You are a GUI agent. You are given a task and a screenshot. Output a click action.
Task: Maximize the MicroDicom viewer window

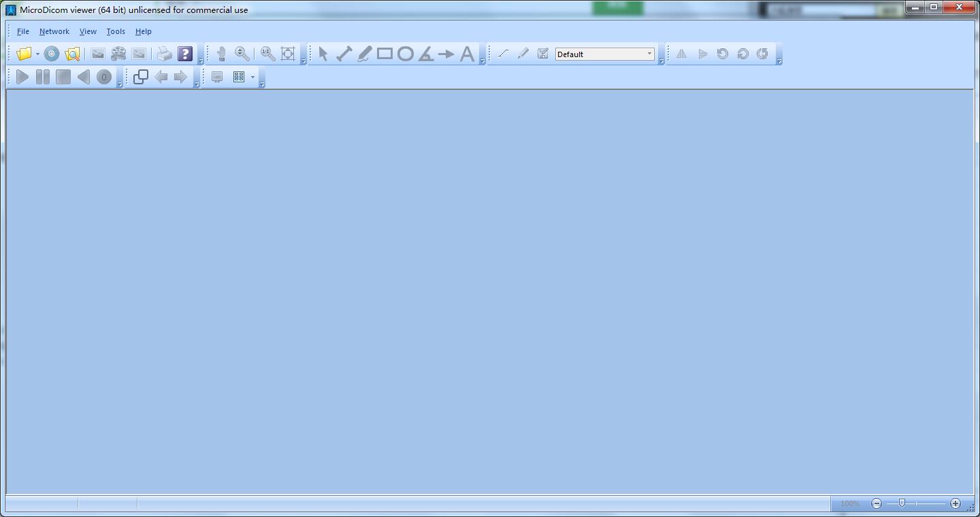934,7
